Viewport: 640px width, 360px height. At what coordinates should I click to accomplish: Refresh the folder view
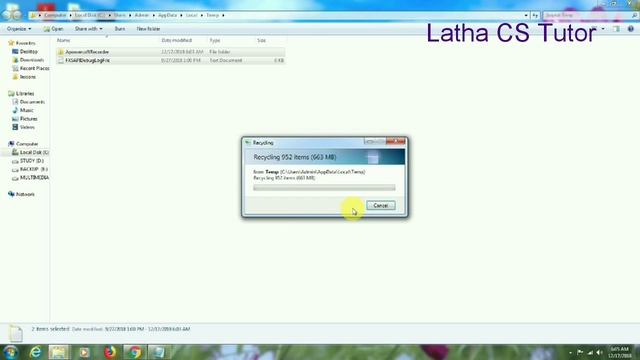pyautogui.click(x=535, y=15)
